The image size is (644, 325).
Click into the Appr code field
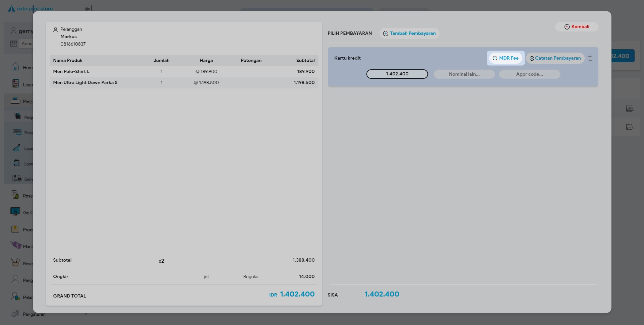point(529,74)
